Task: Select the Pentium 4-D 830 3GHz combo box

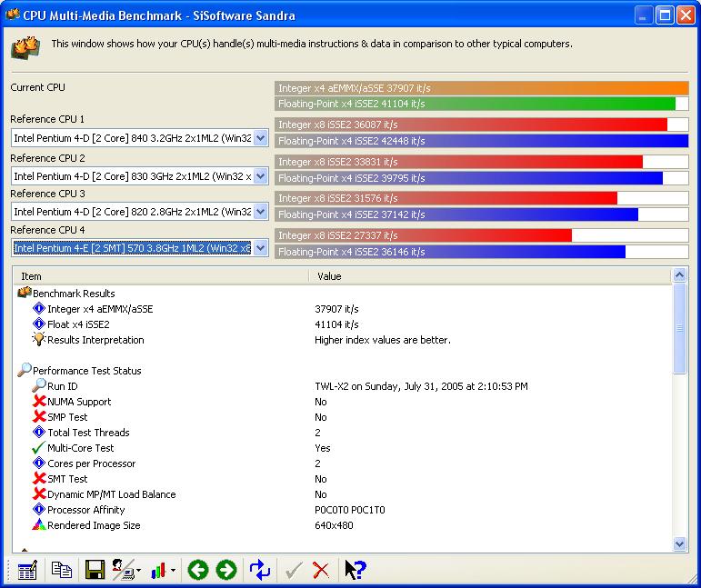Action: click(x=139, y=176)
